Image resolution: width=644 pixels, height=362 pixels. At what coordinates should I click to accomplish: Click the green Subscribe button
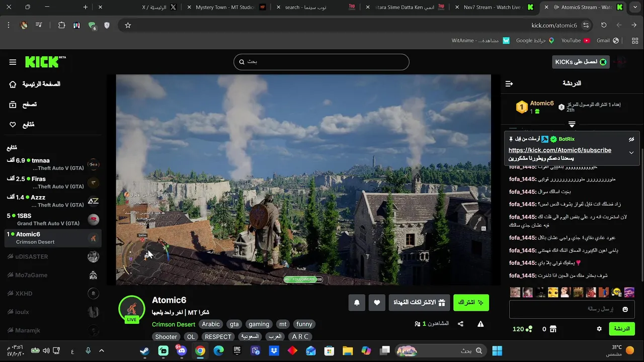pos(471,302)
